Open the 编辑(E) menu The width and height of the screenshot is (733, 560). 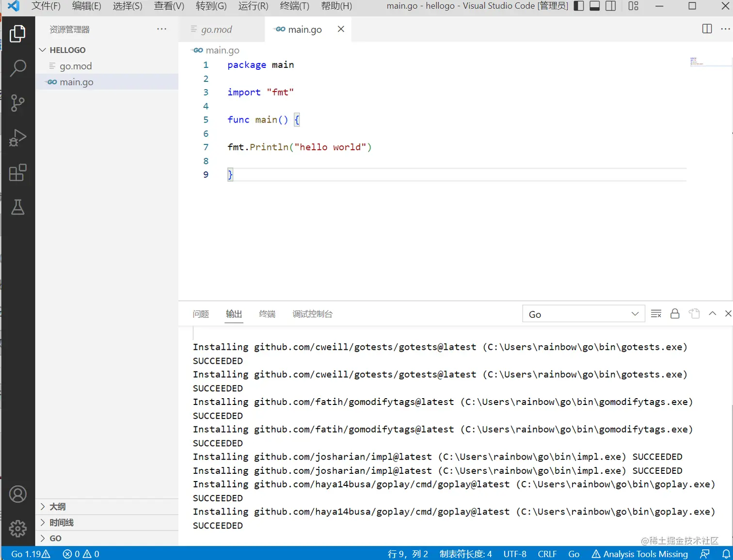tap(87, 6)
